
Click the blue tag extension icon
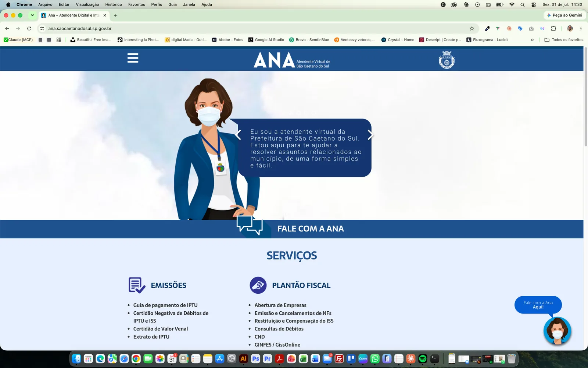[x=520, y=28]
